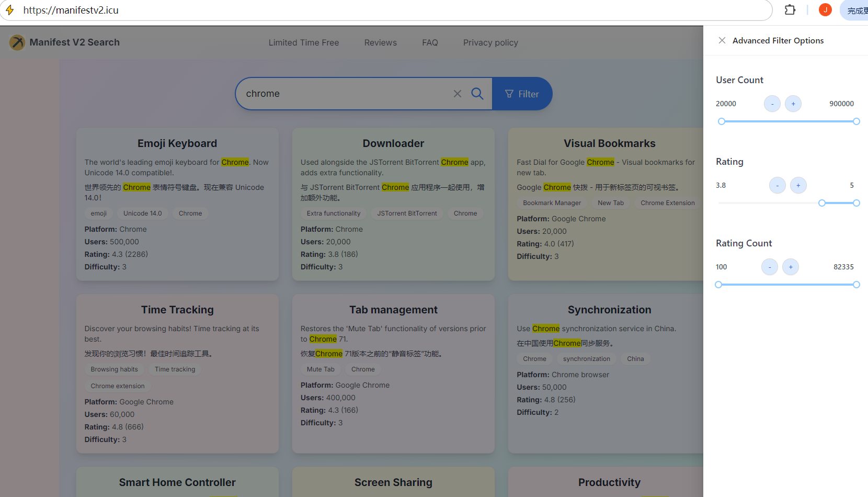Select the Chrome Extension tag in Visual Bookmarks
The width and height of the screenshot is (868, 497).
[668, 203]
